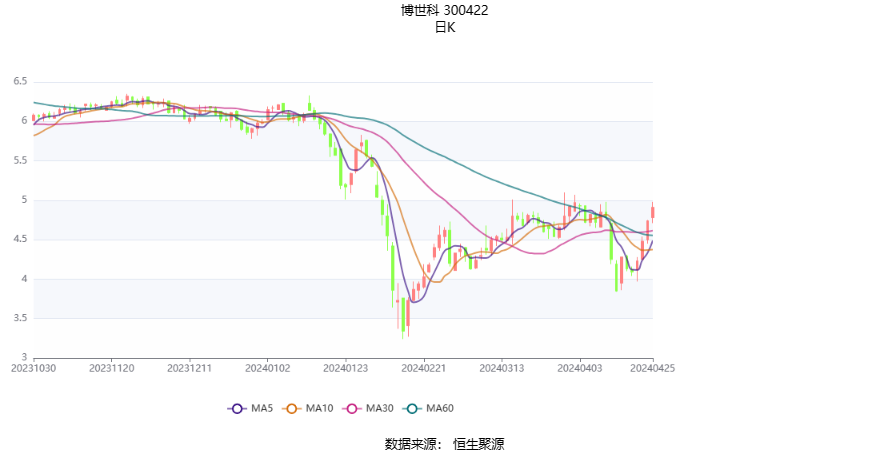Toggle the MA60 legend series

429,408
